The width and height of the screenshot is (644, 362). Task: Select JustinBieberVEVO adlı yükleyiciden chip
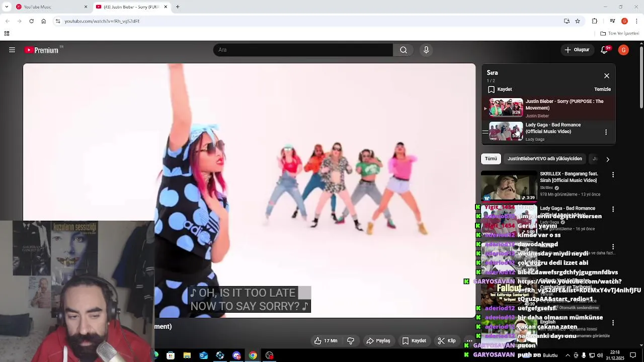tap(545, 159)
